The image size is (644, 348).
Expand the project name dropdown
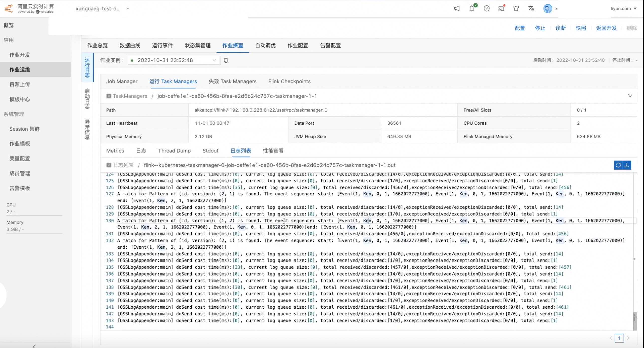coord(128,9)
